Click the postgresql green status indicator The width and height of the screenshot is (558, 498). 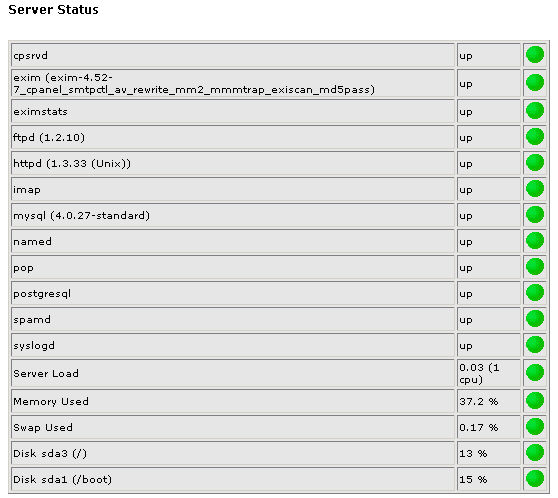[535, 293]
